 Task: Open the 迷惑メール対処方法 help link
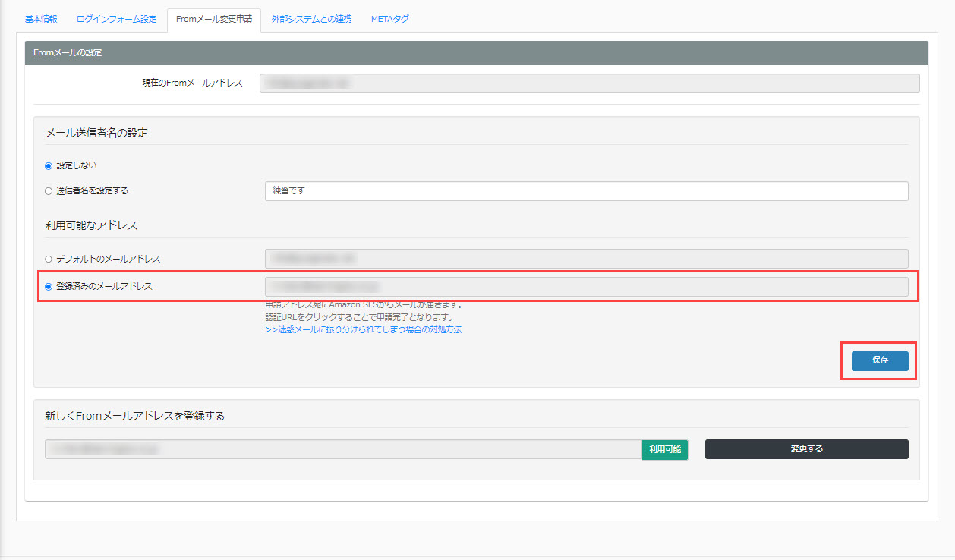click(364, 330)
